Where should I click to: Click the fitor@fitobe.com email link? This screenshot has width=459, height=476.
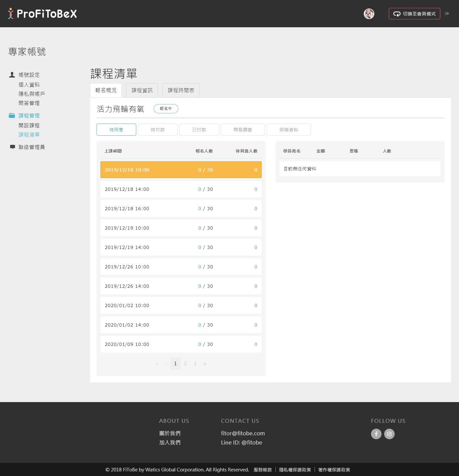pyautogui.click(x=243, y=433)
